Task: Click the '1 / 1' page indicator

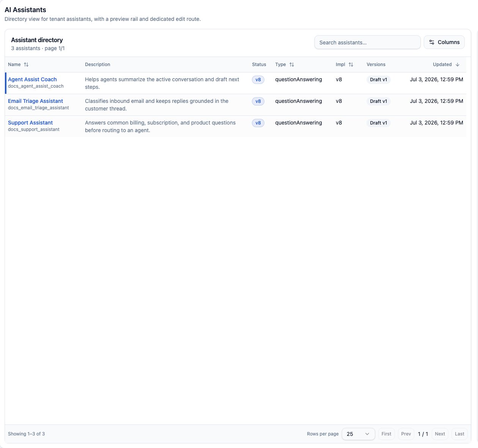Action: coord(423,434)
